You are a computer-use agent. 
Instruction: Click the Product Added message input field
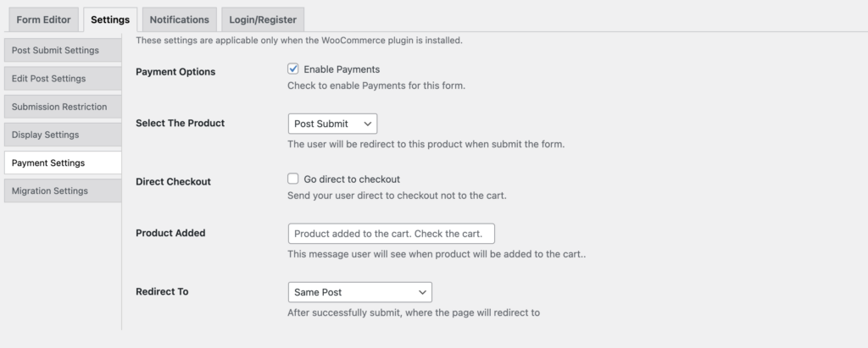(x=391, y=234)
